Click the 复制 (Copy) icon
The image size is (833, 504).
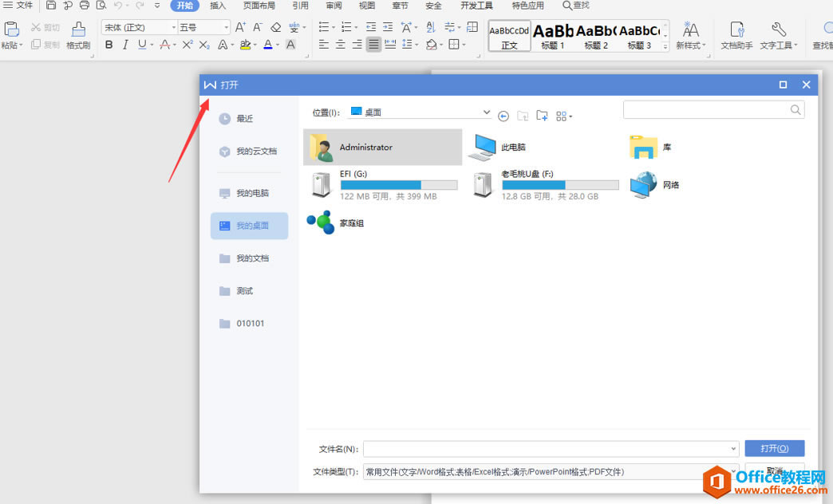point(36,45)
